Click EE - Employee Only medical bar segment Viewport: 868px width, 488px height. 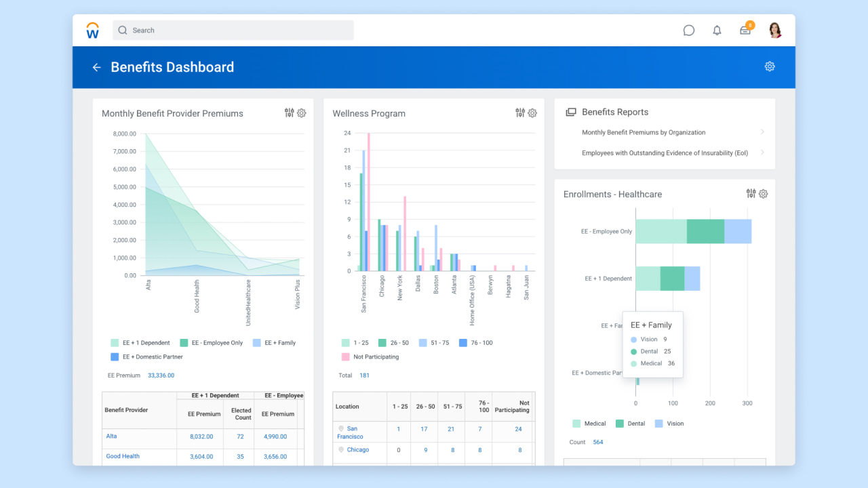[661, 231]
